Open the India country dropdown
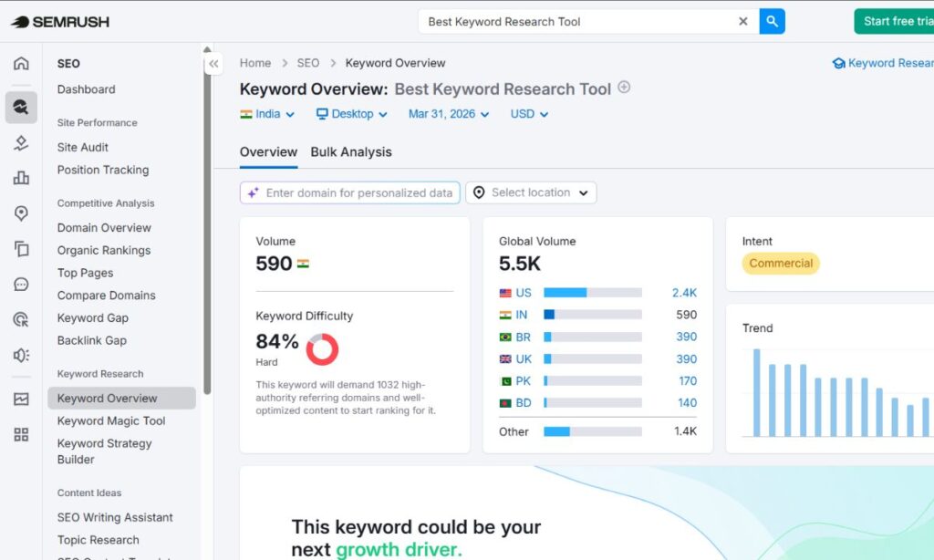Screen dimensions: 934x560 pos(265,114)
